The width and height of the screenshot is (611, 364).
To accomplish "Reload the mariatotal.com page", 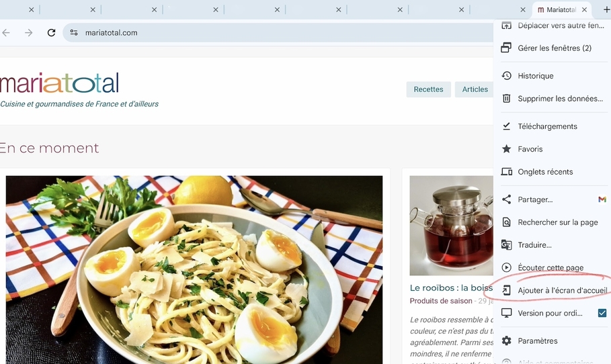I will click(x=51, y=33).
